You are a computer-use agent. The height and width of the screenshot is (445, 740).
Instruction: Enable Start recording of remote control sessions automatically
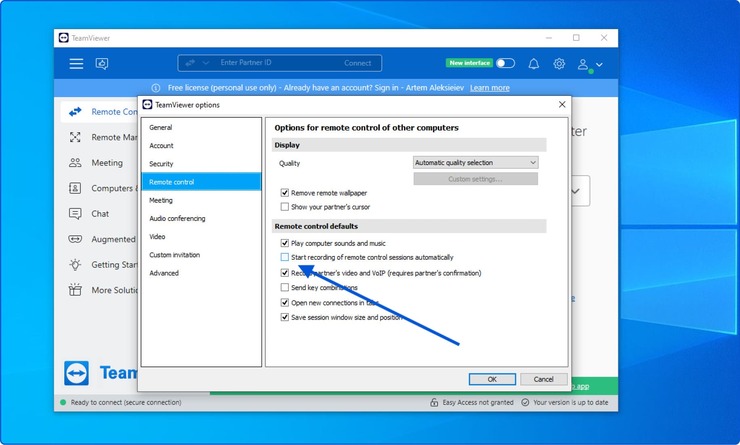(x=285, y=257)
